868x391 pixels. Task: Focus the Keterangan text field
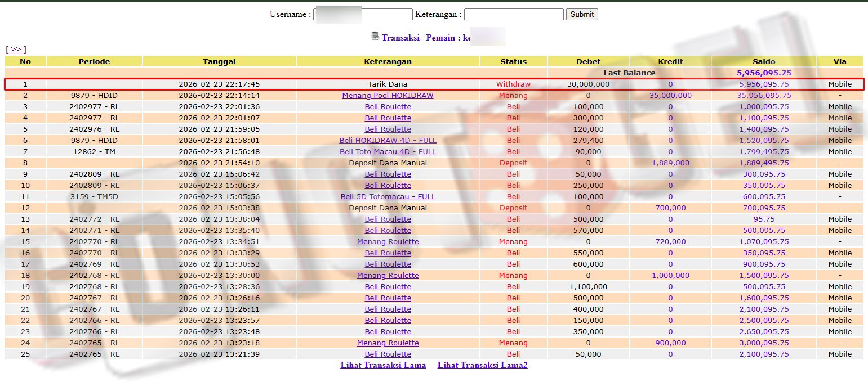tap(513, 15)
